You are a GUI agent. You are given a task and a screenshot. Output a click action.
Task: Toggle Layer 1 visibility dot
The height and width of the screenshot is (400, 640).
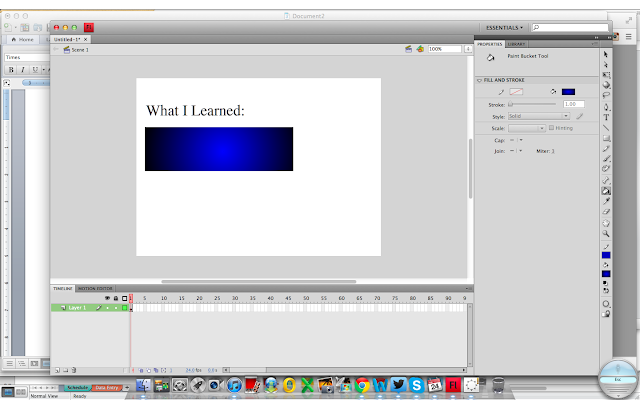tap(107, 308)
